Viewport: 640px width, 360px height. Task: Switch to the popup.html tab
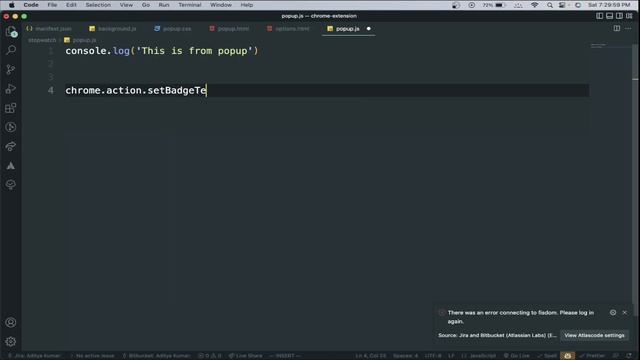pos(229,29)
